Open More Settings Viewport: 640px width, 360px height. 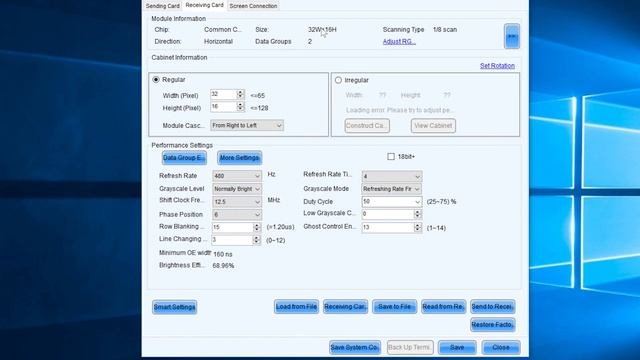point(240,158)
